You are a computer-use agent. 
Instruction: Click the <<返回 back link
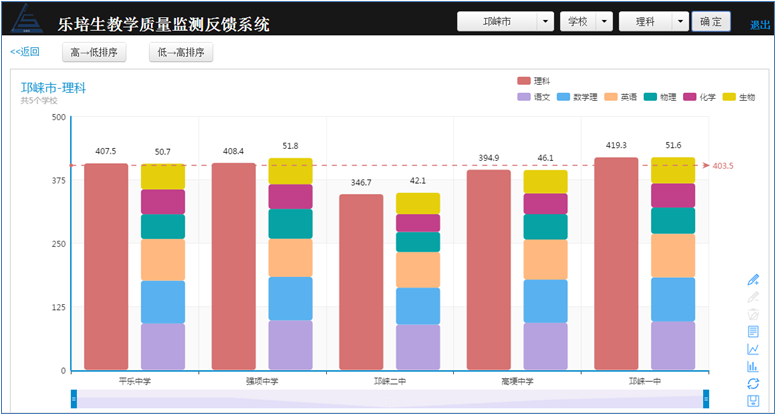(x=25, y=52)
